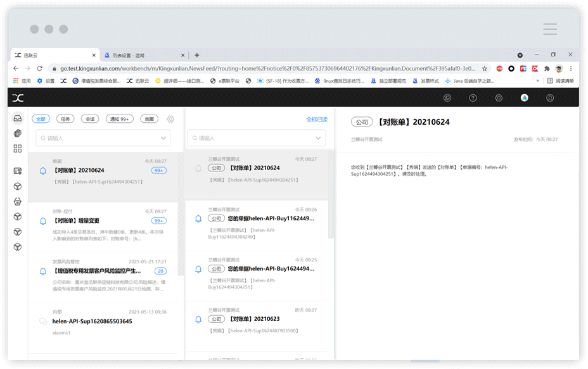Click the 全标已读 mark-all-read link
Screen dimensions: 588x369
point(317,119)
